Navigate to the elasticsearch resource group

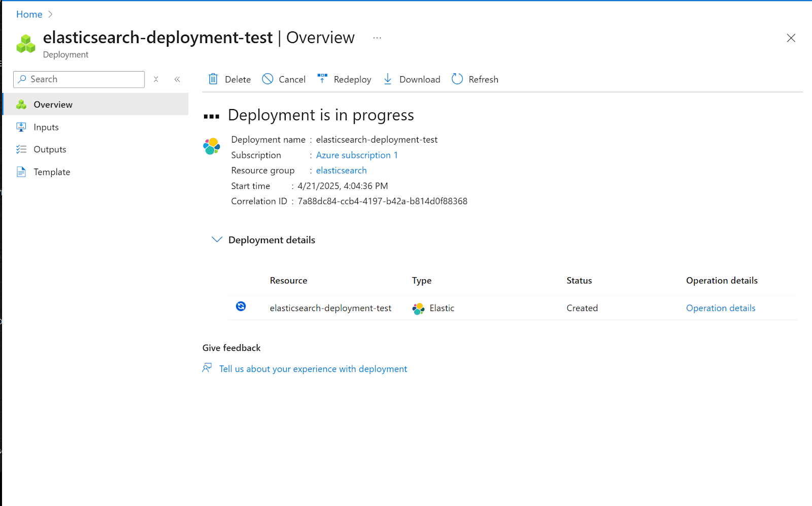pyautogui.click(x=341, y=170)
